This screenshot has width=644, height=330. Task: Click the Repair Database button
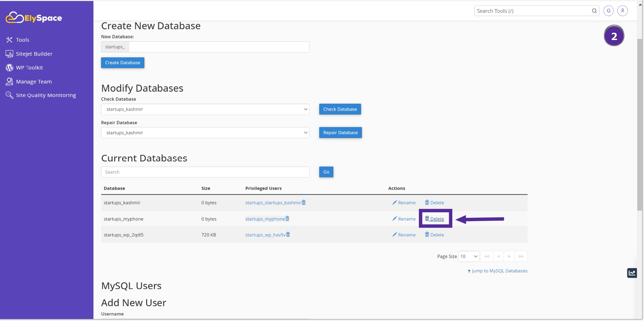tap(341, 133)
